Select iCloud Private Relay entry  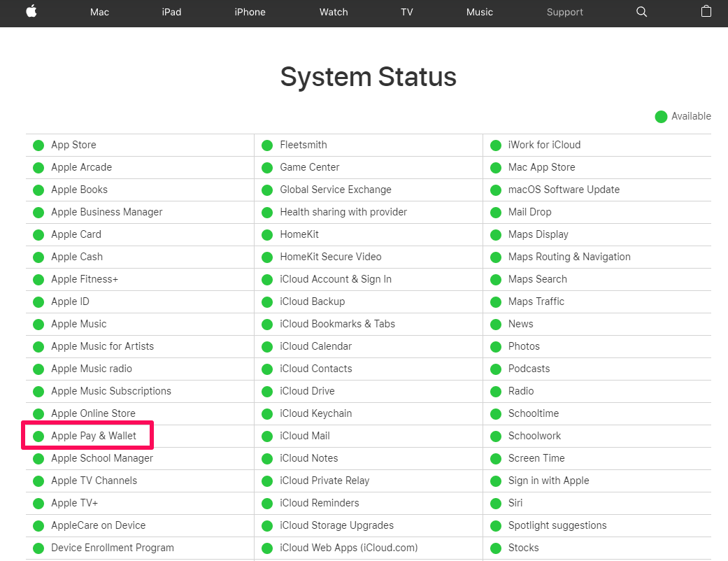pos(324,481)
